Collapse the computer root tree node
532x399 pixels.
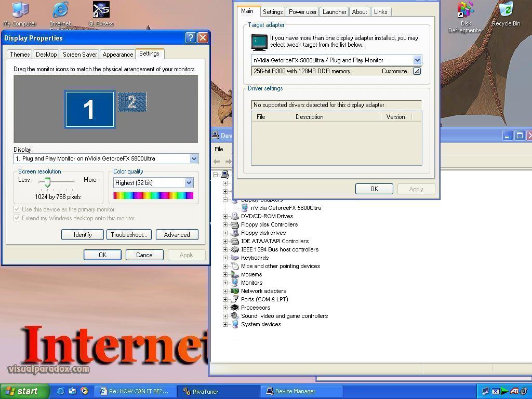pyautogui.click(x=215, y=175)
